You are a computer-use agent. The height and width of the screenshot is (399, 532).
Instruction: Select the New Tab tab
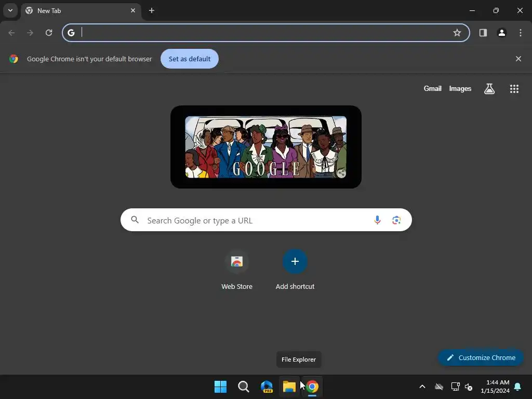(x=81, y=11)
